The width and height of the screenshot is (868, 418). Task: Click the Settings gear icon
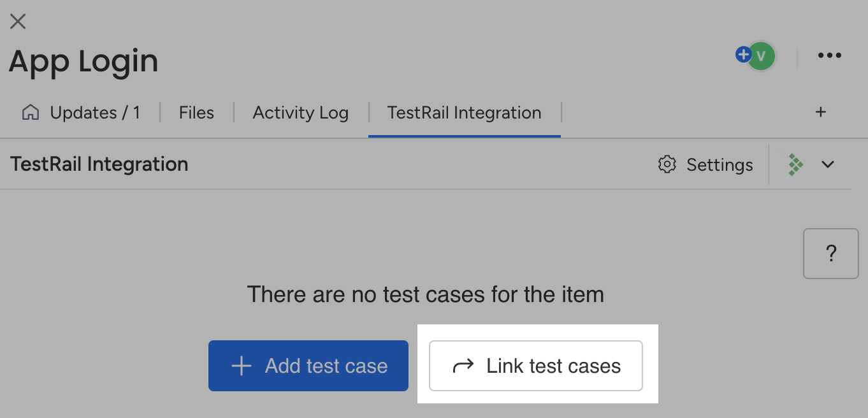pyautogui.click(x=667, y=164)
